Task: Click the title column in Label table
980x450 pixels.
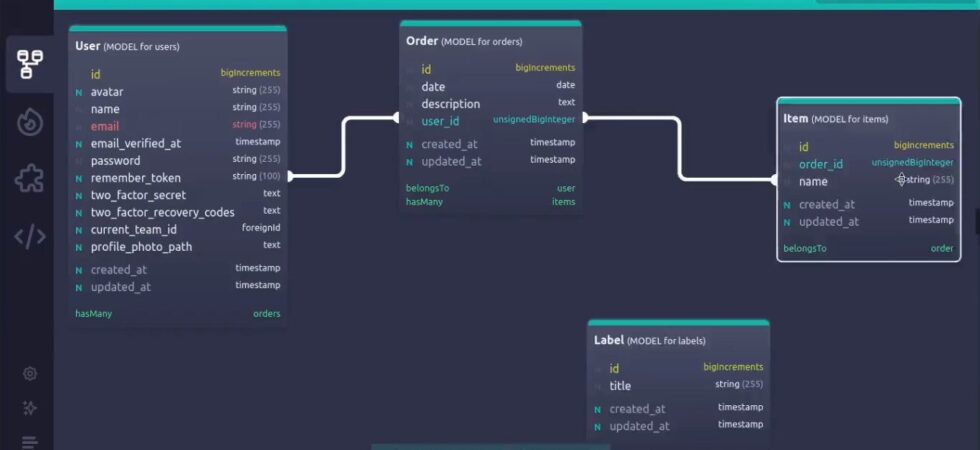Action: pyautogui.click(x=678, y=386)
